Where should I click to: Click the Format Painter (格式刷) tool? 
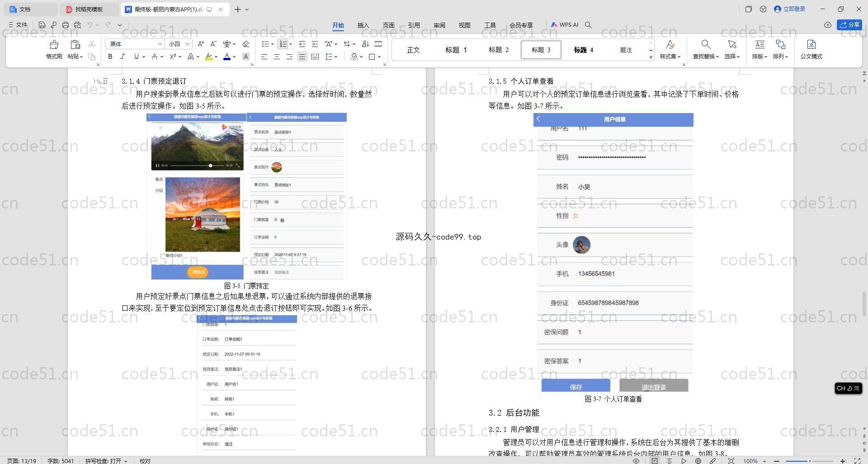54,49
